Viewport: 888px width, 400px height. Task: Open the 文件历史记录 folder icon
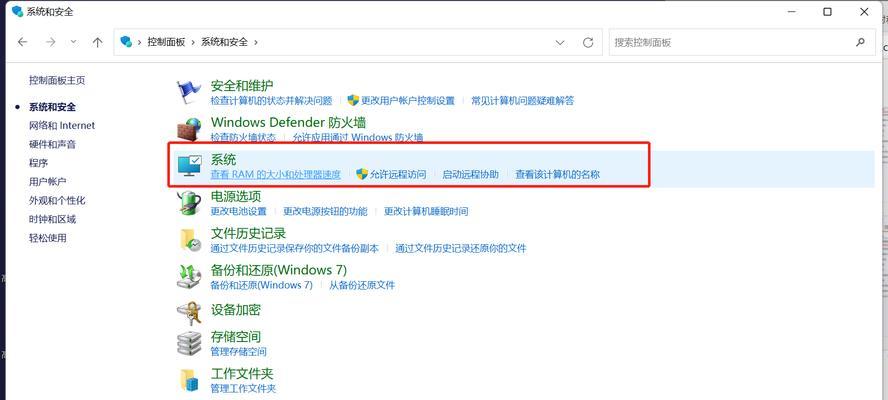(189, 240)
